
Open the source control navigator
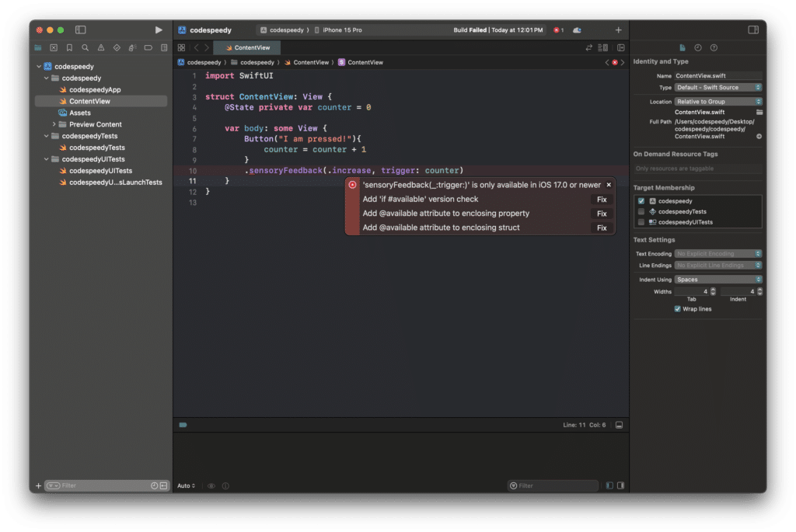[x=54, y=47]
